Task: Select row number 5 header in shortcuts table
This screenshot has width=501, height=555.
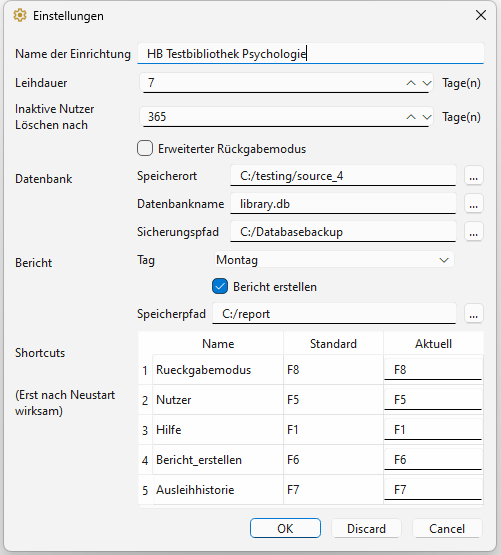Action: [145, 490]
